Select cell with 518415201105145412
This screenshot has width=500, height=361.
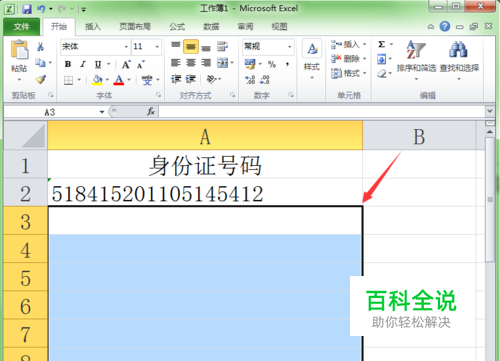tap(205, 193)
